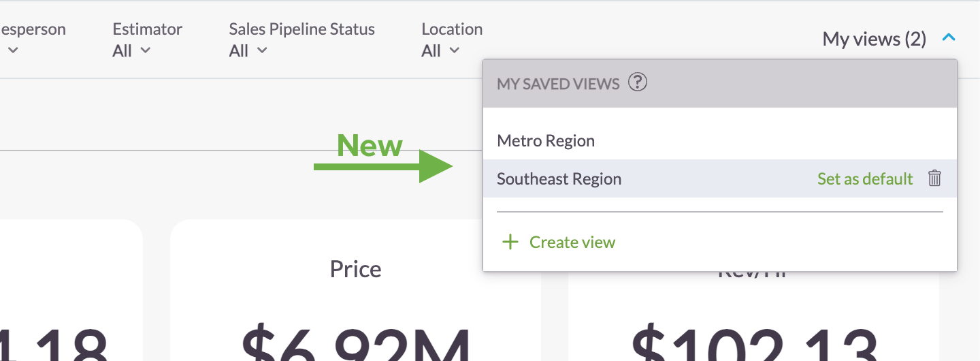The width and height of the screenshot is (980, 361).
Task: Collapse My views with the blue chevron
Action: (949, 39)
